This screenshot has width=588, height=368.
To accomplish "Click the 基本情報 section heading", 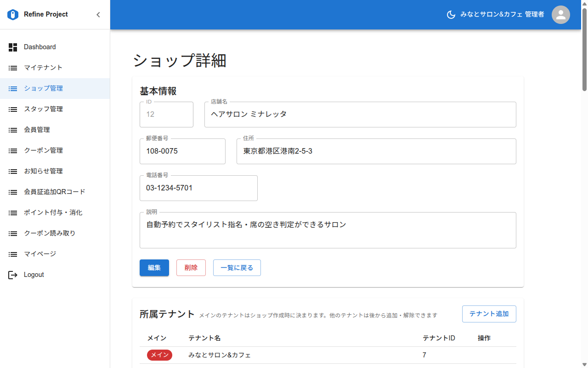I will [x=158, y=91].
